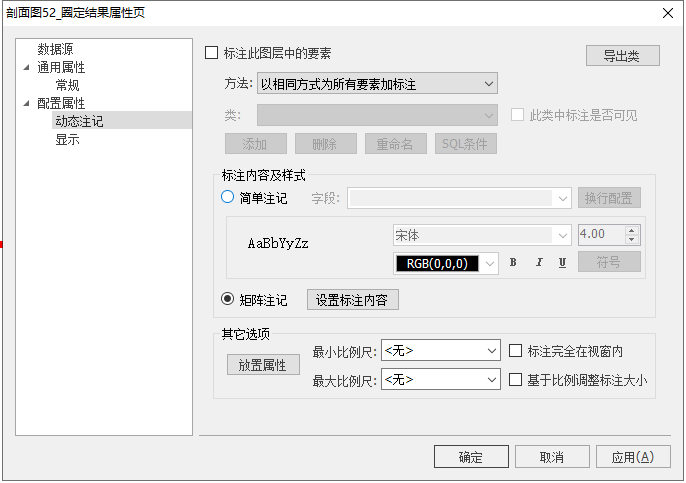
Task: Toggle italic text formatting icon
Action: coord(538,263)
